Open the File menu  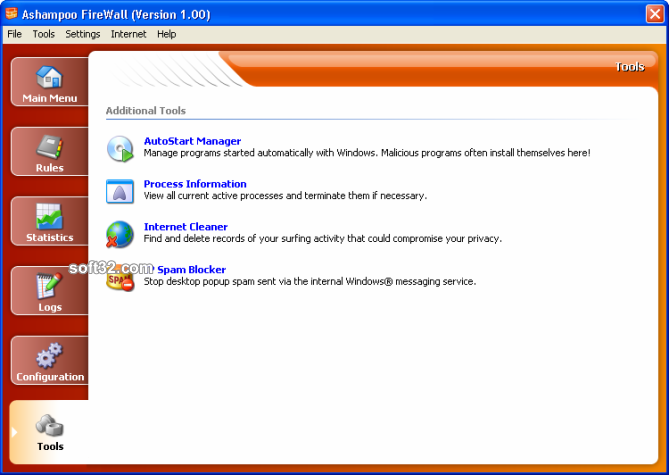tap(15, 34)
